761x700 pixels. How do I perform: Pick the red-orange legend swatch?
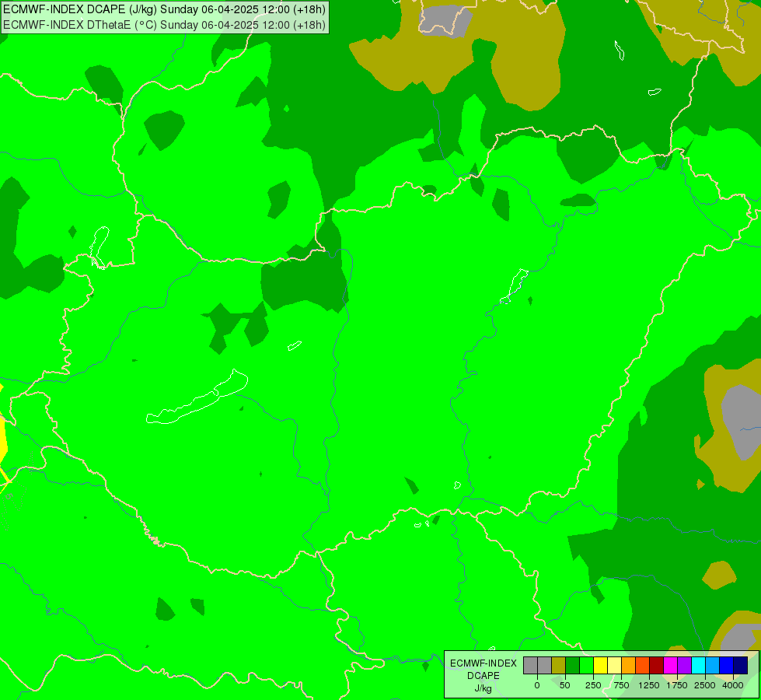pos(643,666)
